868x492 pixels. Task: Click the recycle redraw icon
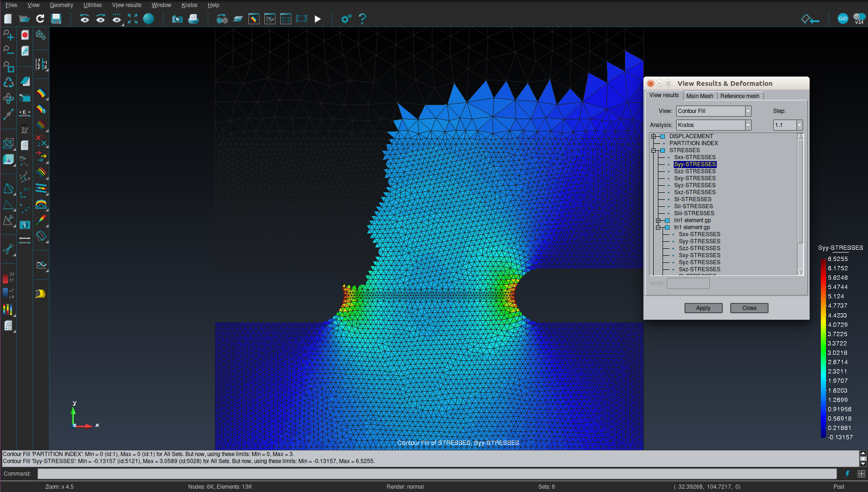[x=8, y=83]
